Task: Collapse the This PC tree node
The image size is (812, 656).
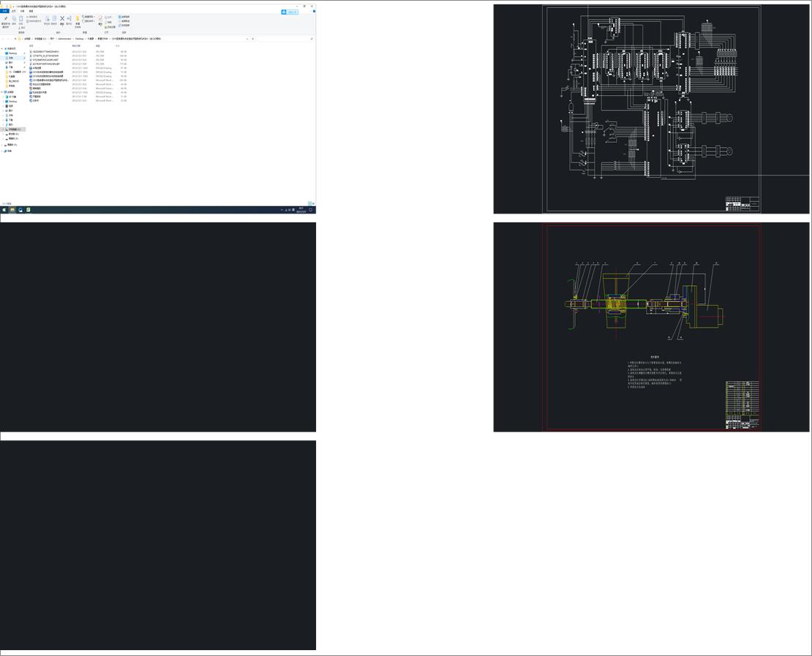Action: pos(2,92)
